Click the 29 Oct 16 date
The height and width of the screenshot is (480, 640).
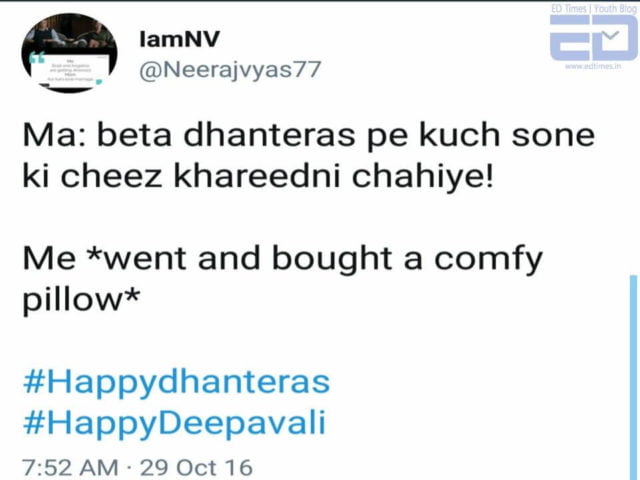[196, 468]
